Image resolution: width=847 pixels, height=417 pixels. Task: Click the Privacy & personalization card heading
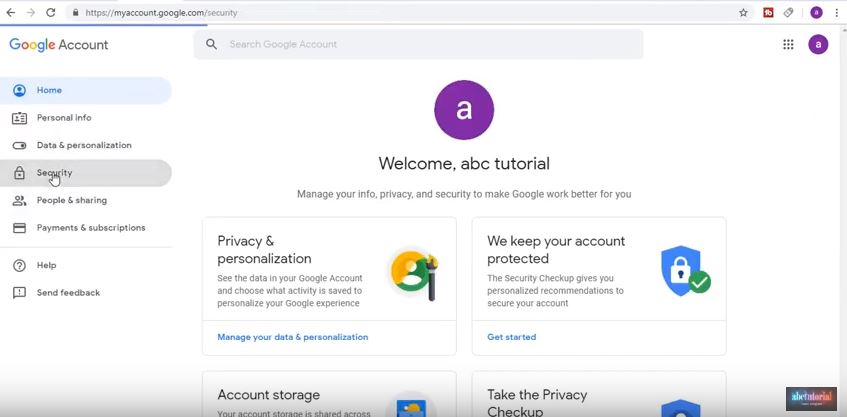264,250
